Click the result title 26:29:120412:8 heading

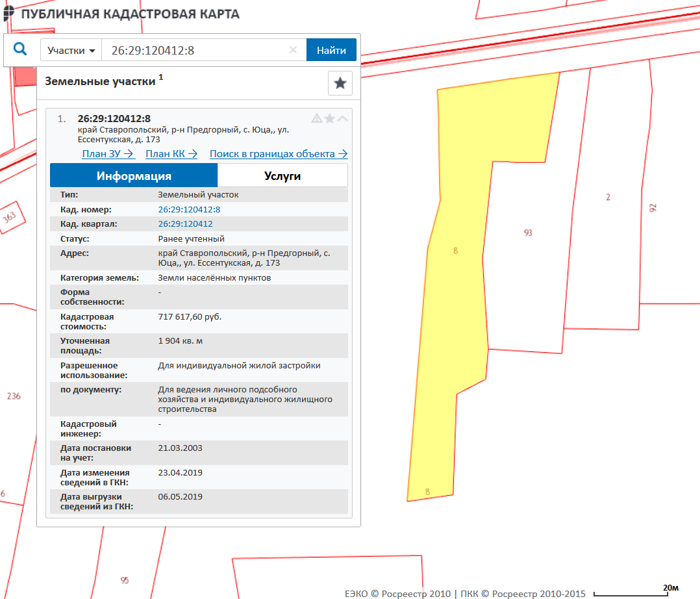(x=114, y=118)
